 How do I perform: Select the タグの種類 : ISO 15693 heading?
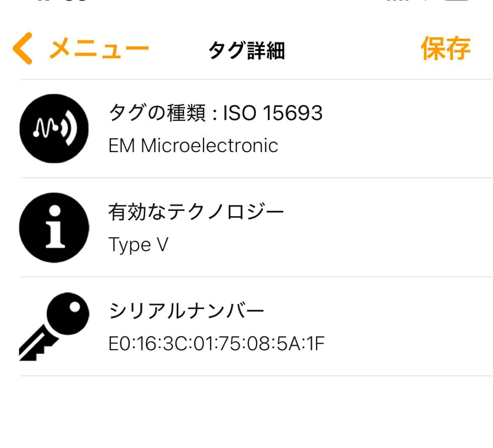click(x=215, y=113)
